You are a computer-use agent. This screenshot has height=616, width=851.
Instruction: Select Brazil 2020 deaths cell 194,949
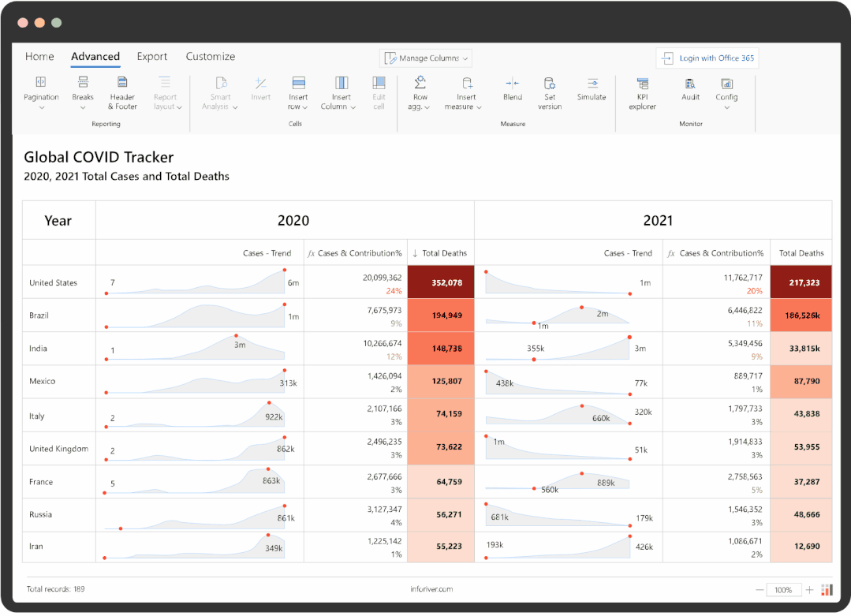[441, 315]
